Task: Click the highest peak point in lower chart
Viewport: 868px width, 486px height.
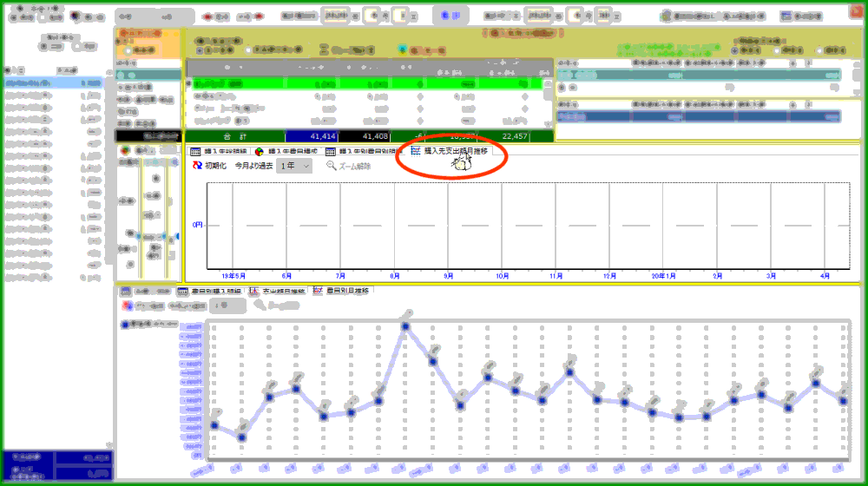Action: tap(405, 326)
